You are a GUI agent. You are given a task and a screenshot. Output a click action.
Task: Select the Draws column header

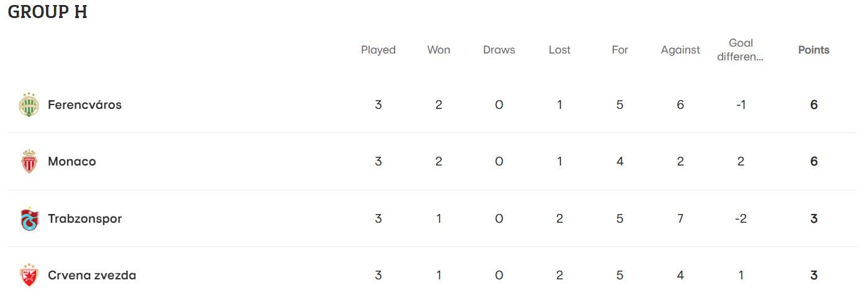pyautogui.click(x=499, y=50)
